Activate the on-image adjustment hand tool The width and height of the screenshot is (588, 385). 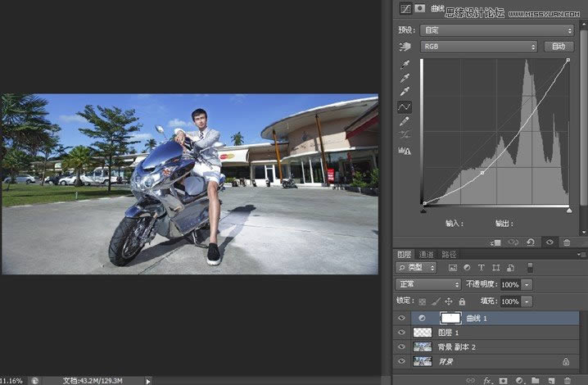click(405, 47)
